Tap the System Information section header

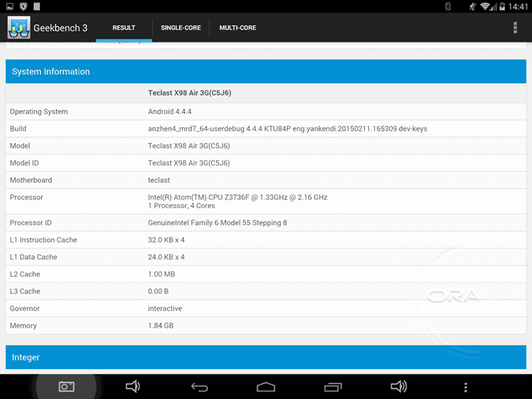point(266,72)
